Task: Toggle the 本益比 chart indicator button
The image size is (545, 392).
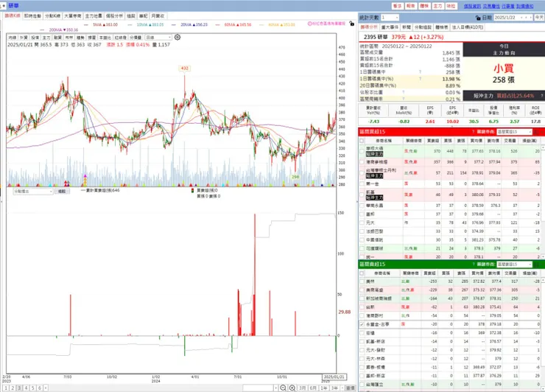Action: click(x=105, y=38)
